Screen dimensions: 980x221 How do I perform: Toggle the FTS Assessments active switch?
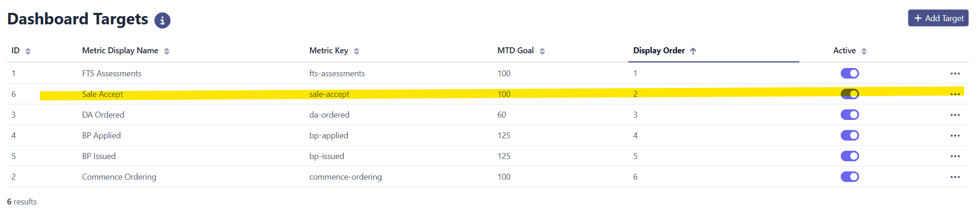point(849,74)
